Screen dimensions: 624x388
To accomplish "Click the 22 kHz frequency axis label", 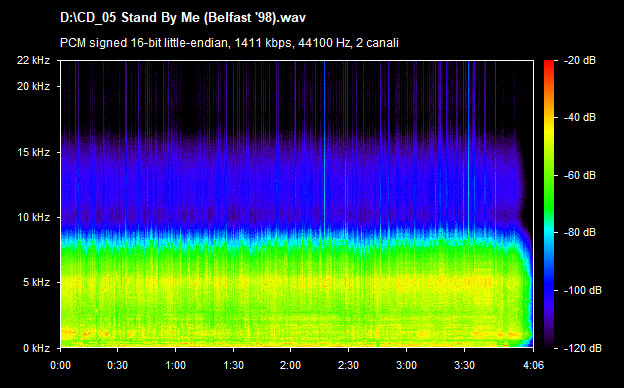I will click(33, 60).
